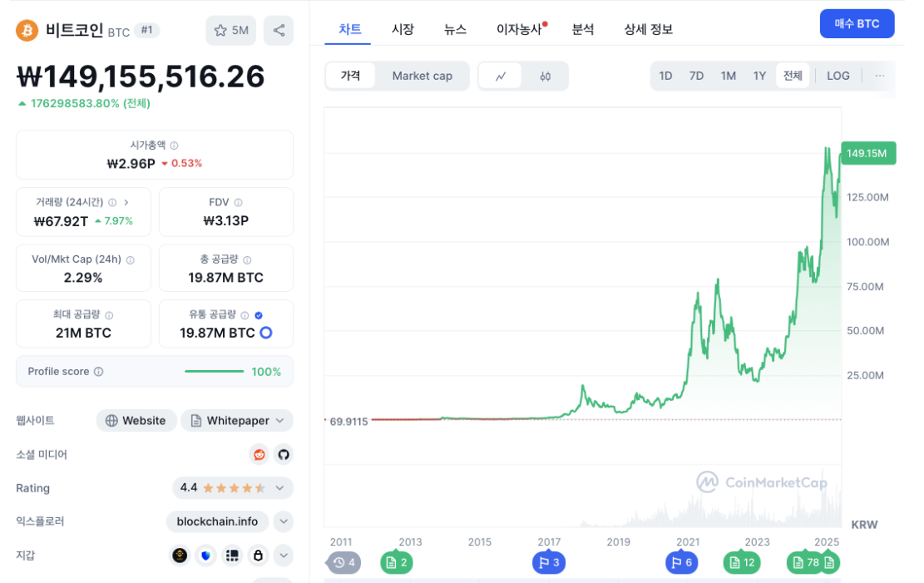Click the verified badge by 유통 공급량
Viewport: 924px width, 583px height.
pyautogui.click(x=259, y=315)
